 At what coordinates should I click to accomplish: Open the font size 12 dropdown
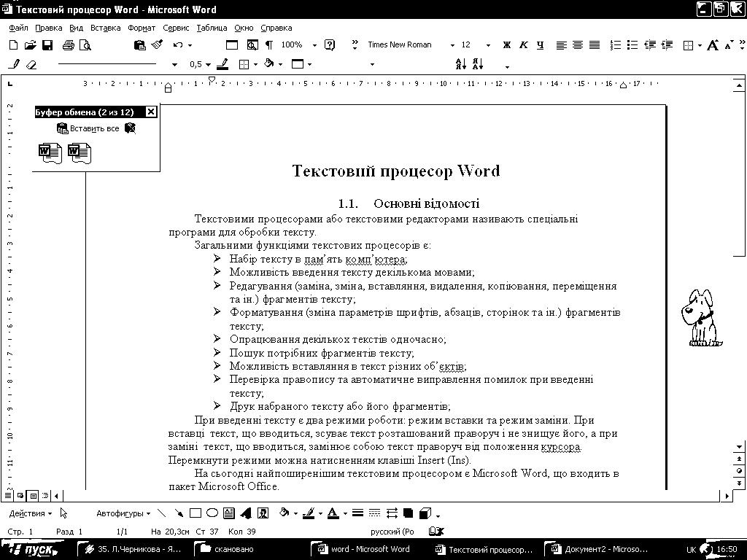[x=488, y=46]
